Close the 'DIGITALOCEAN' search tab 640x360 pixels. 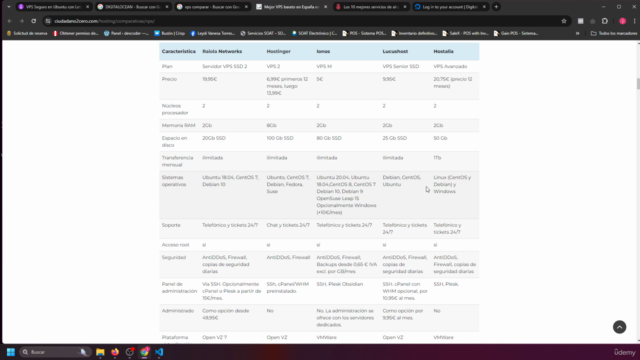click(167, 7)
